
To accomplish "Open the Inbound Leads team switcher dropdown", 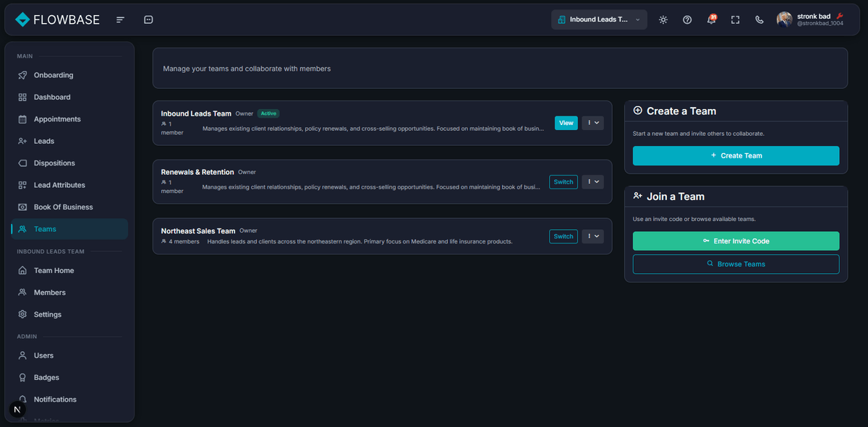I will coord(599,20).
